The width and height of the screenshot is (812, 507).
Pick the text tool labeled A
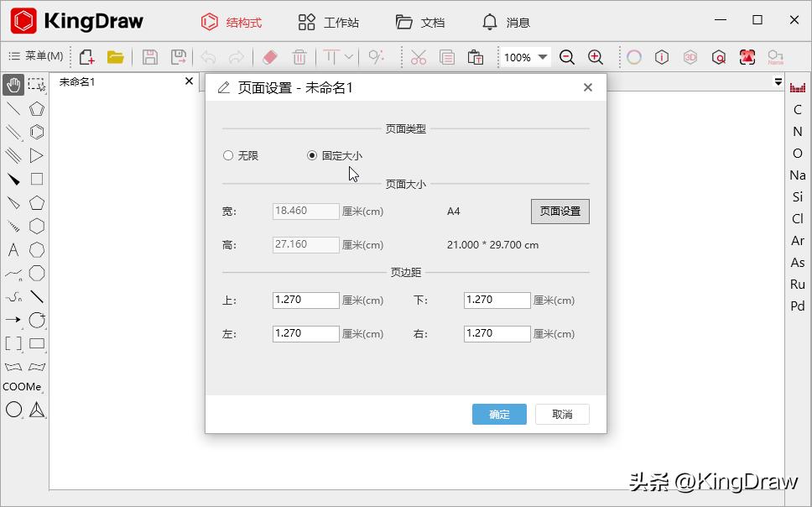[x=13, y=249]
